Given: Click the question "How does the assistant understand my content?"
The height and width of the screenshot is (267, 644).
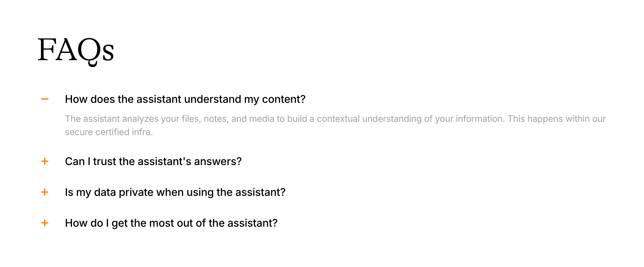Looking at the screenshot, I should coord(185,99).
